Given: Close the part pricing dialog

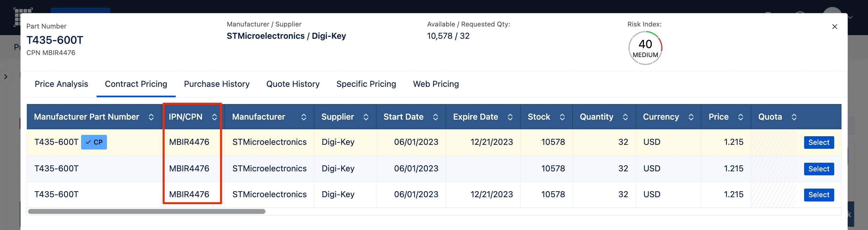Looking at the screenshot, I should click(835, 27).
